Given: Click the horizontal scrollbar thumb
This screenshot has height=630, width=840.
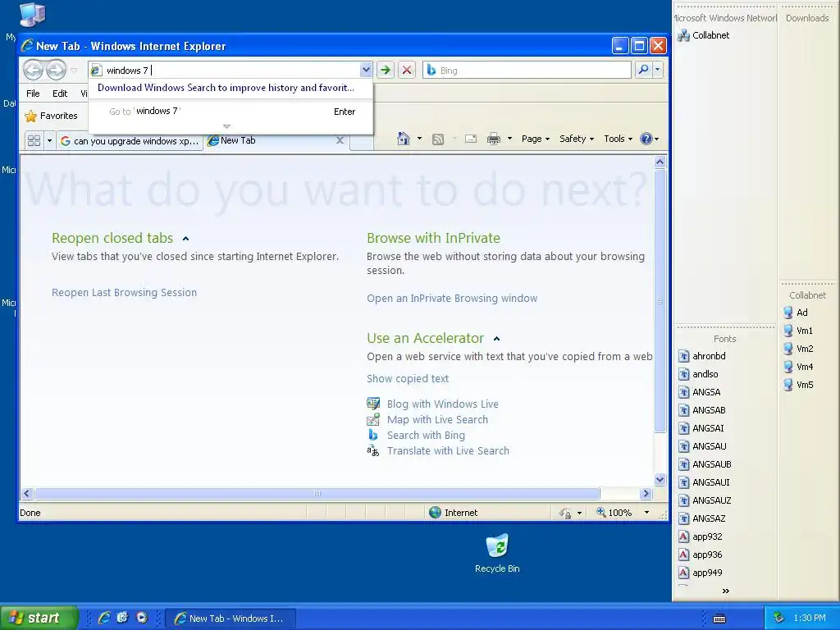Looking at the screenshot, I should (x=317, y=493).
